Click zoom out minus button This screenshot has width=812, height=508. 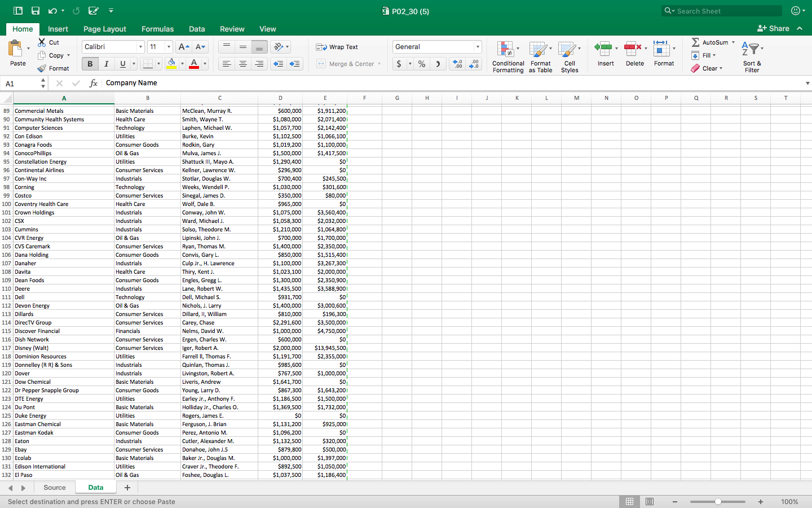[x=675, y=502]
